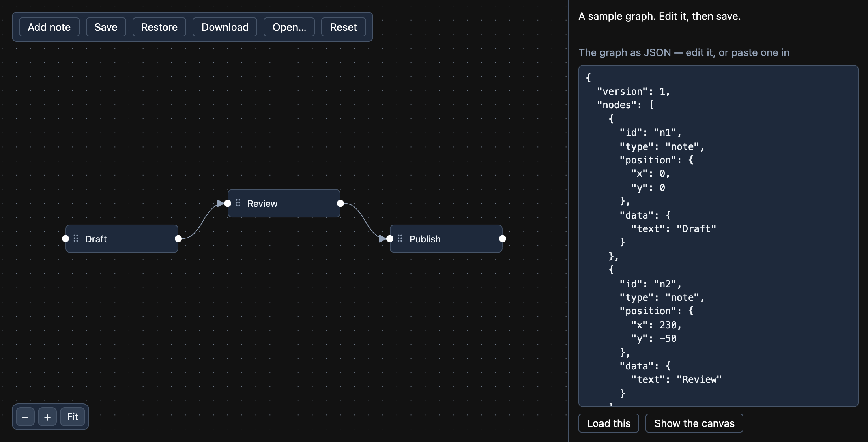Select the edge from Review to Publish

click(x=365, y=221)
